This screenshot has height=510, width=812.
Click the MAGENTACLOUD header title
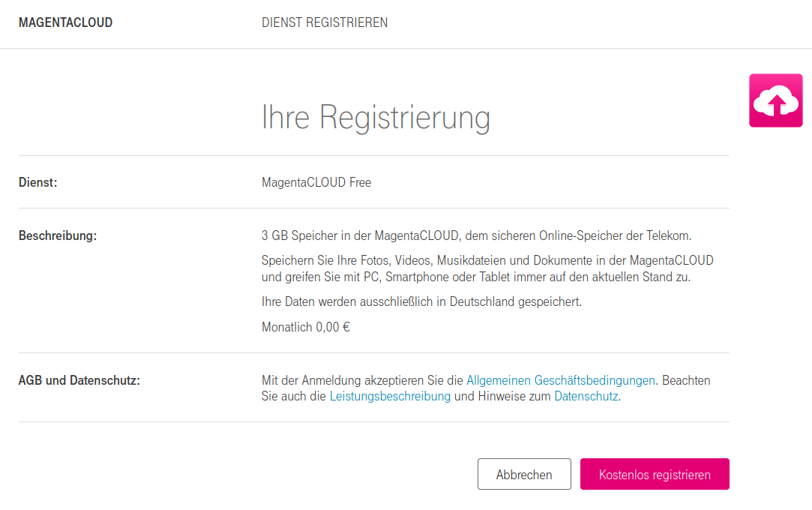(x=65, y=22)
